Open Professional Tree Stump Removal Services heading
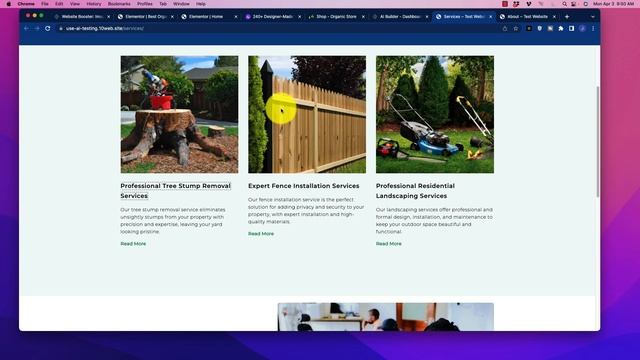Image resolution: width=640 pixels, height=360 pixels. [176, 191]
